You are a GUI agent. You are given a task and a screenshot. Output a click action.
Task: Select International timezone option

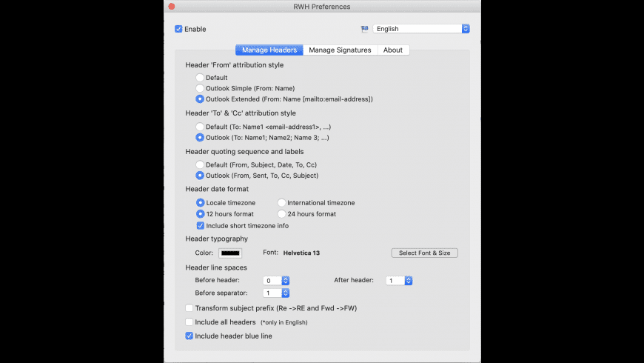point(281,203)
